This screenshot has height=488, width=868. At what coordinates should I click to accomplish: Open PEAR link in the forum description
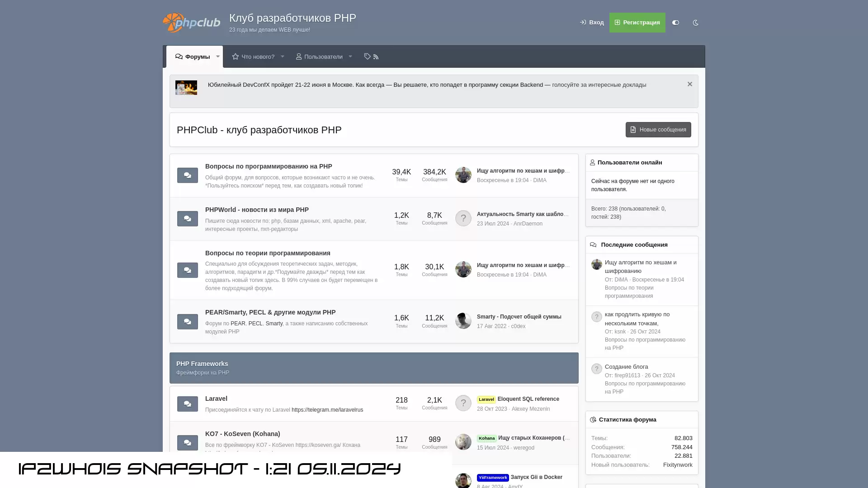click(238, 324)
